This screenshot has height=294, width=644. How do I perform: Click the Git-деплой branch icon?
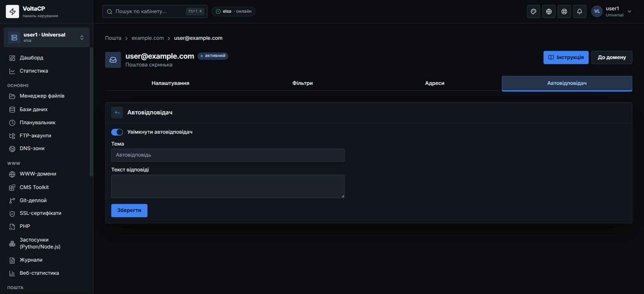point(12,201)
